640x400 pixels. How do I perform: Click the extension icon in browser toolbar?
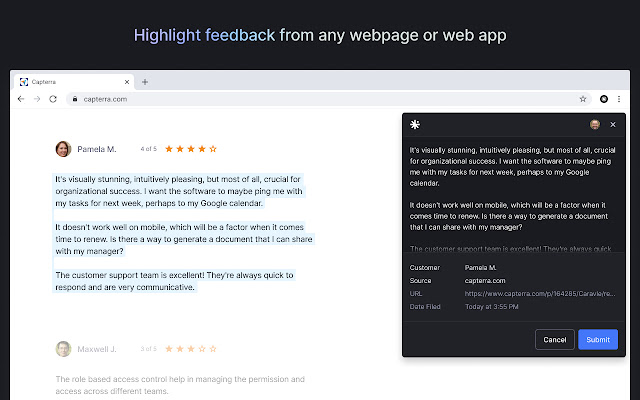(604, 99)
